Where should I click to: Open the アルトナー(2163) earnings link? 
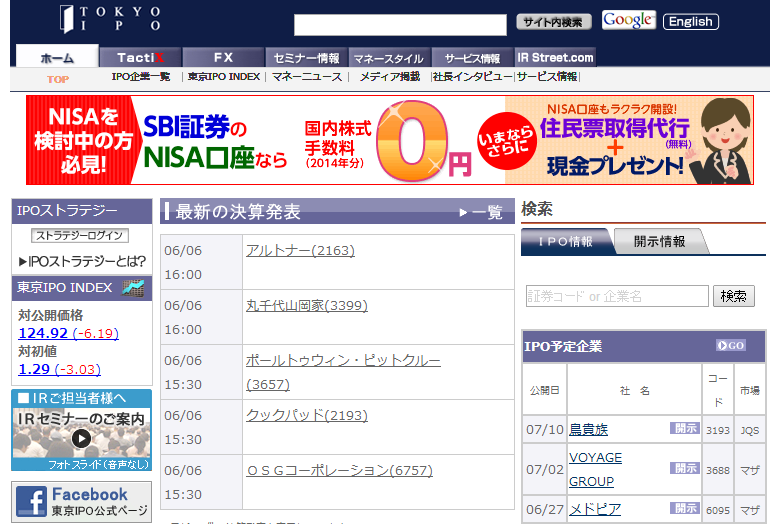click(x=300, y=250)
